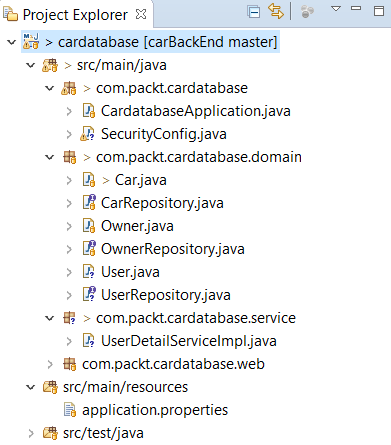Collapse com.packt.cardatabase.domain package

[50, 157]
